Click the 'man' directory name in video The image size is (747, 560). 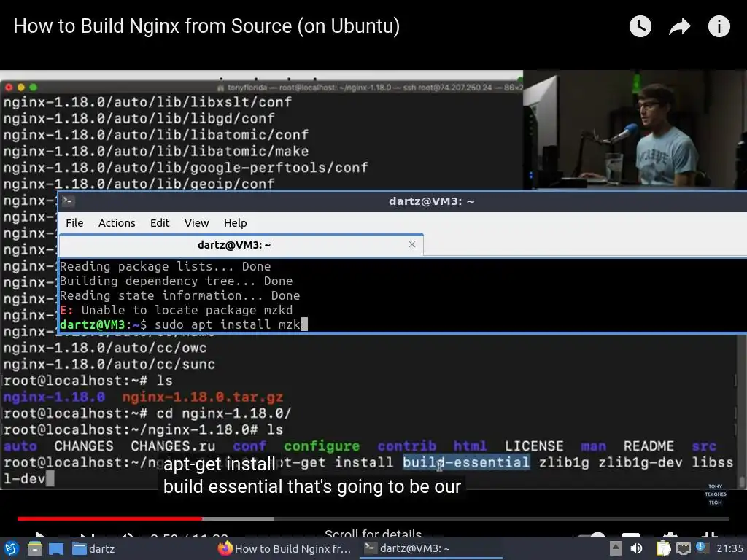[594, 446]
